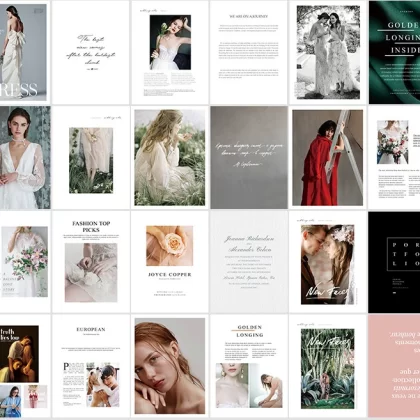Click the blonde woman in grass page
Image resolution: width=420 pixels, height=420 pixels.
tap(170, 158)
